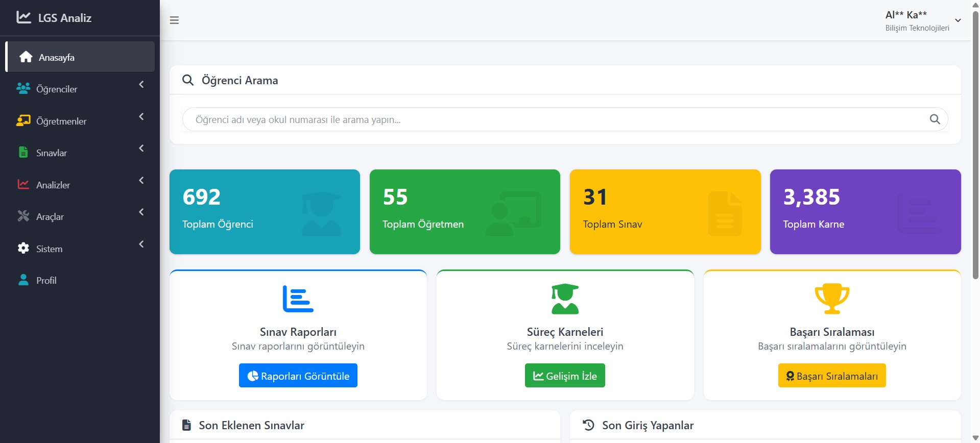This screenshot has width=980, height=443.
Task: Open the Analizler menu item
Action: (53, 185)
